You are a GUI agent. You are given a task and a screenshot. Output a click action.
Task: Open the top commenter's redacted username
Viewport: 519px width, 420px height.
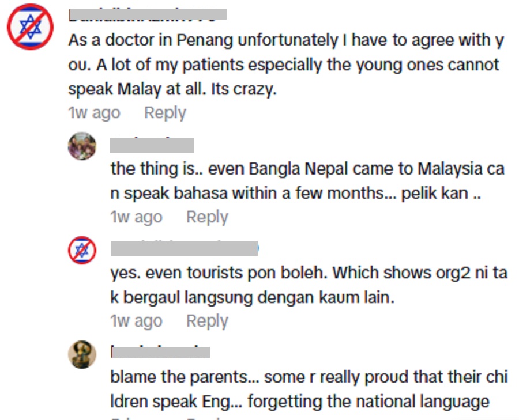[146, 15]
